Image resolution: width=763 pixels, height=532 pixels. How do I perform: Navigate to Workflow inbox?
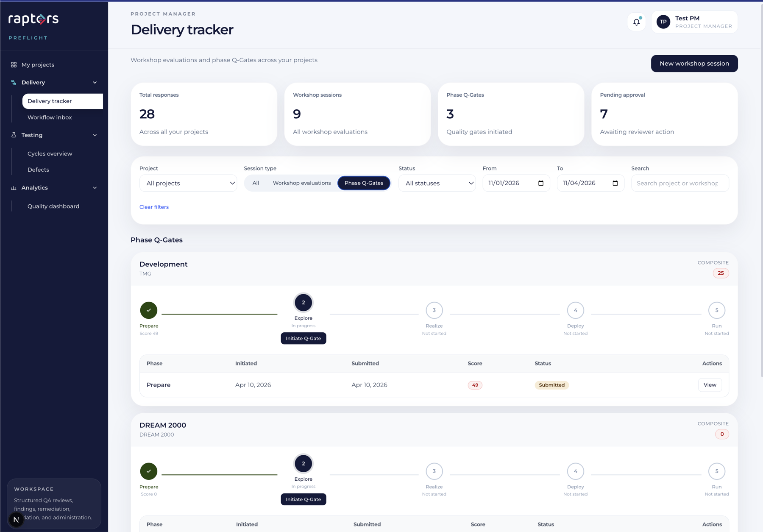50,117
